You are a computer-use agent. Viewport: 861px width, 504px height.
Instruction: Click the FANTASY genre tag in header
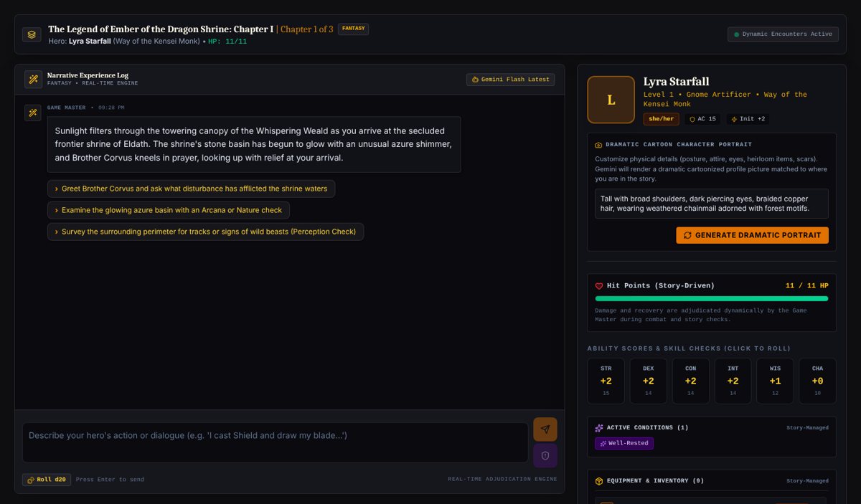point(354,29)
